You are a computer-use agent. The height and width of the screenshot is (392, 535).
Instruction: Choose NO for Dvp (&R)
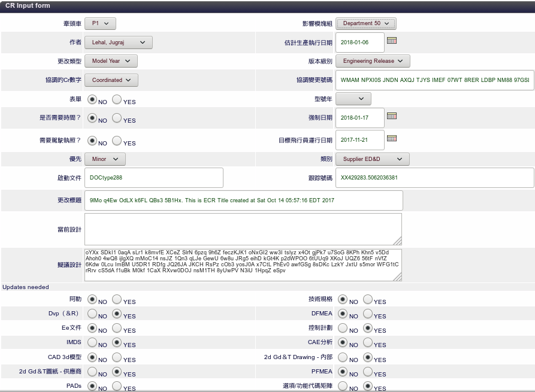[92, 314]
